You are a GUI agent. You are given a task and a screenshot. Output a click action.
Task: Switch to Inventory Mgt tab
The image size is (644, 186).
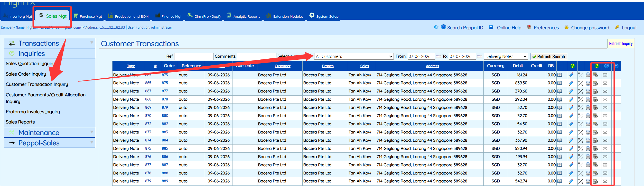(17, 16)
